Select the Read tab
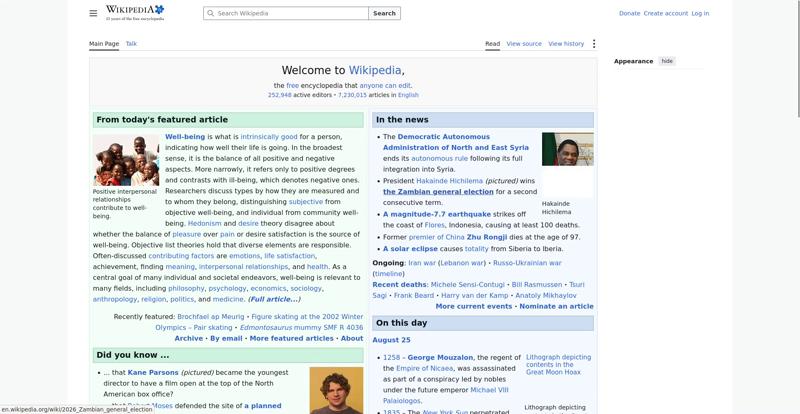 492,44
